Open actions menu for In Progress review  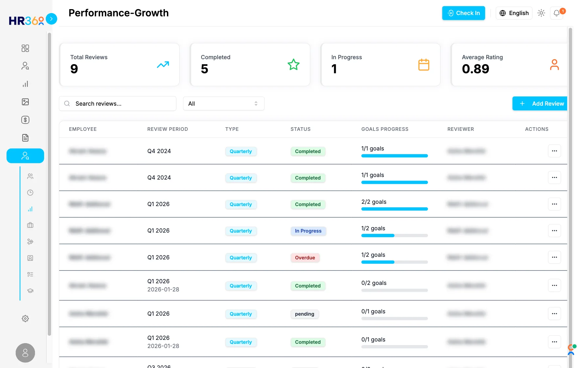point(554,231)
